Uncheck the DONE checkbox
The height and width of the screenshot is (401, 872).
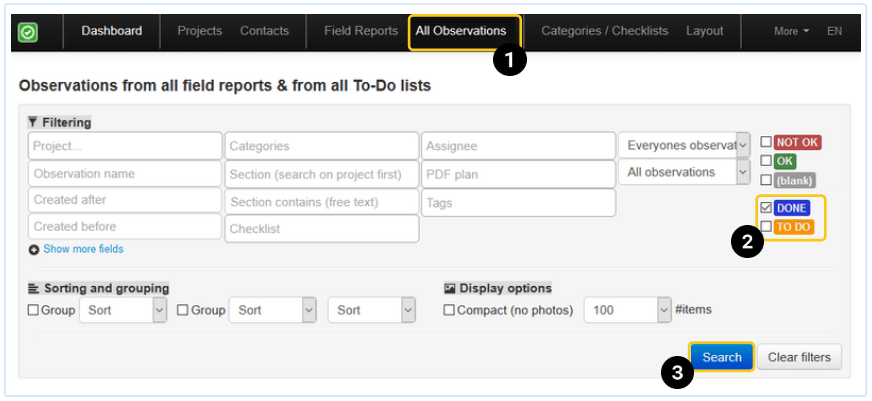click(766, 208)
